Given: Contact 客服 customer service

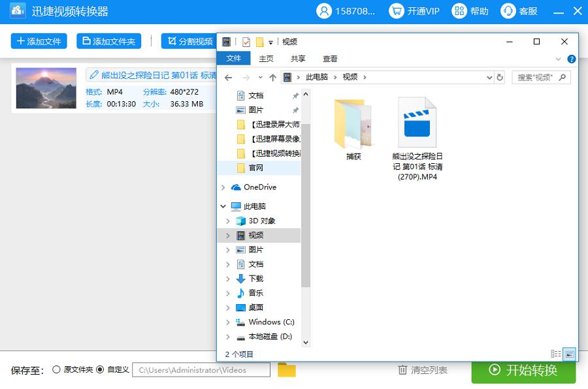Looking at the screenshot, I should (519, 11).
